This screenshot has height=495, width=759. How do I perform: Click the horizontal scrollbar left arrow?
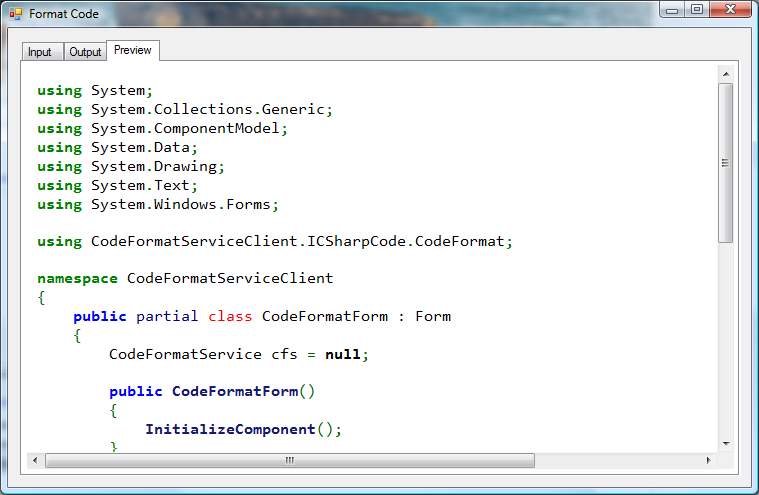35,460
